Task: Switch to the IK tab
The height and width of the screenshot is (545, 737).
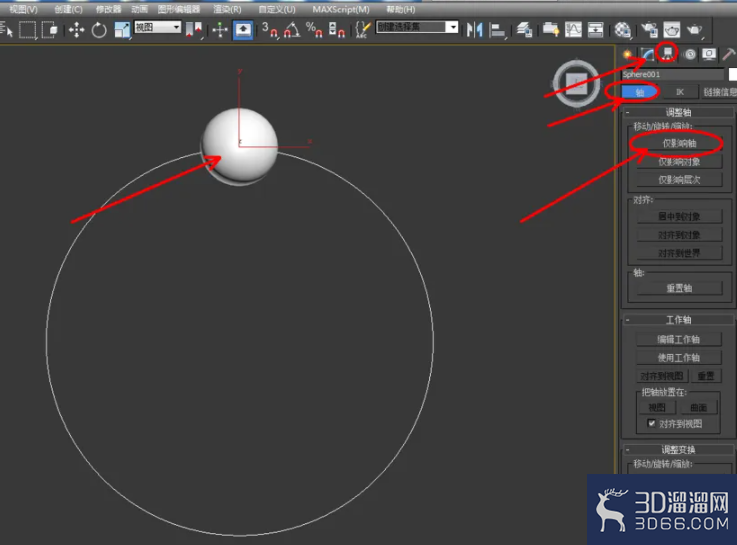Action: pos(680,92)
